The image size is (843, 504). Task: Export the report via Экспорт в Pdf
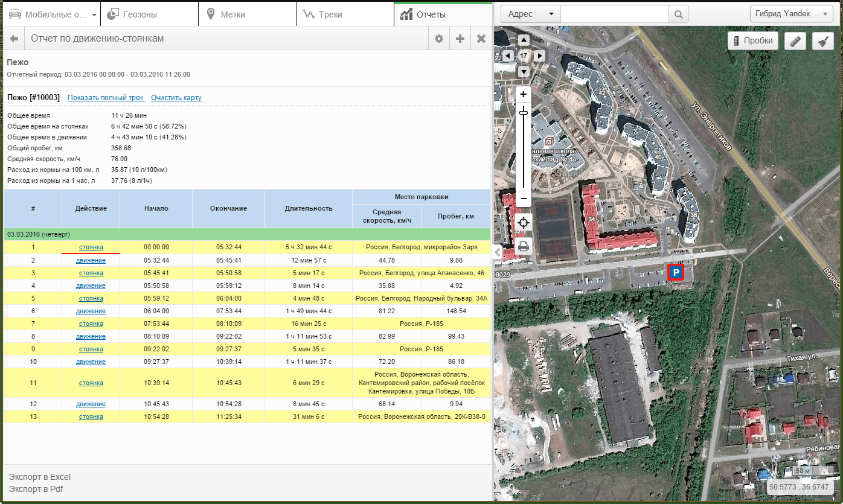pos(36,489)
